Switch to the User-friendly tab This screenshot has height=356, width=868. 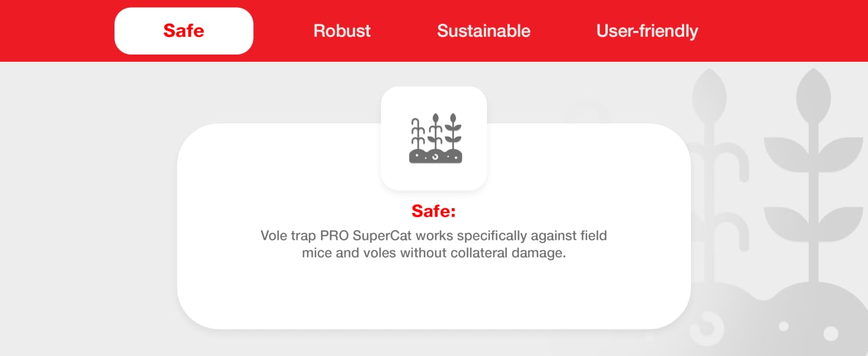(647, 31)
